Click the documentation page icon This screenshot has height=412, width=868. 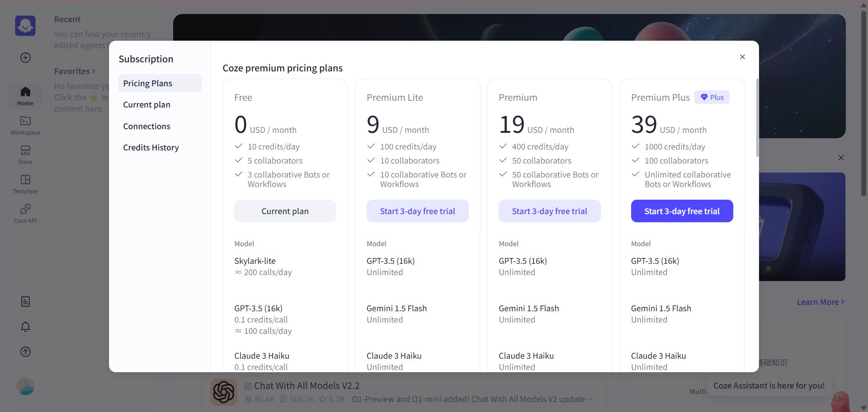click(x=25, y=301)
